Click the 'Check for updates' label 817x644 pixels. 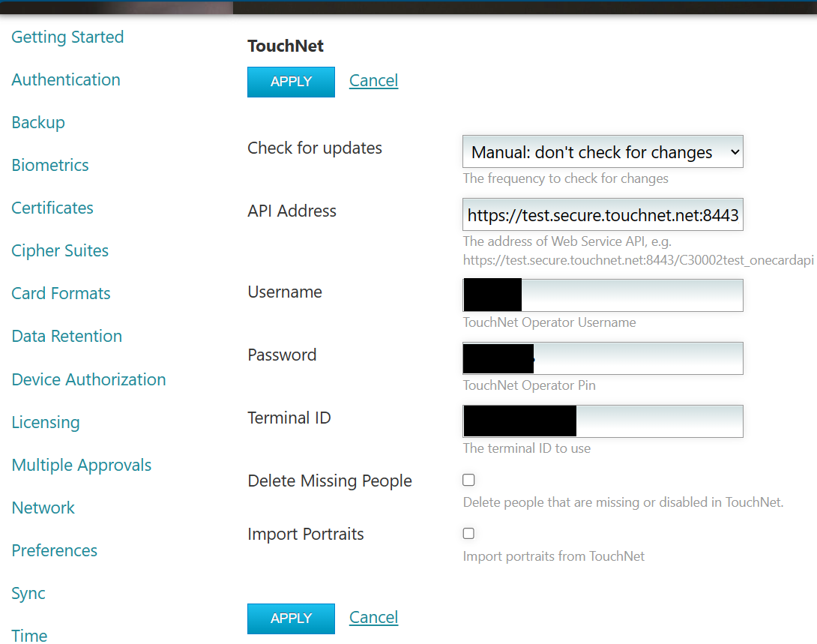coord(315,148)
